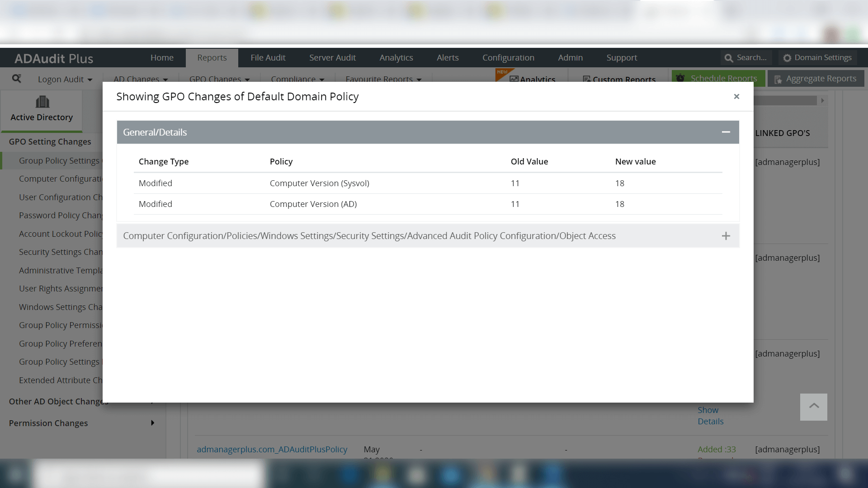The width and height of the screenshot is (868, 488).
Task: Open Custom Reports
Action: (620, 80)
